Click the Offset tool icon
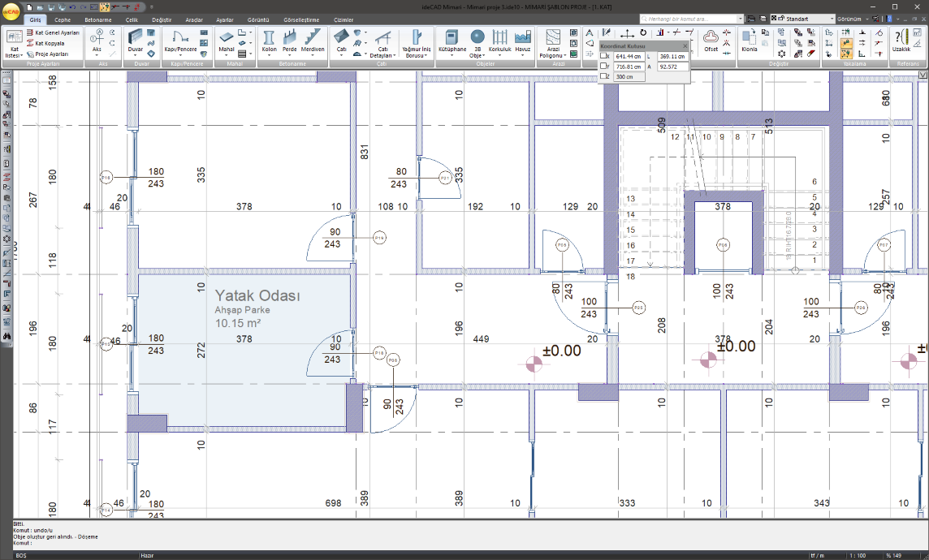The width and height of the screenshot is (929, 560). pyautogui.click(x=711, y=39)
